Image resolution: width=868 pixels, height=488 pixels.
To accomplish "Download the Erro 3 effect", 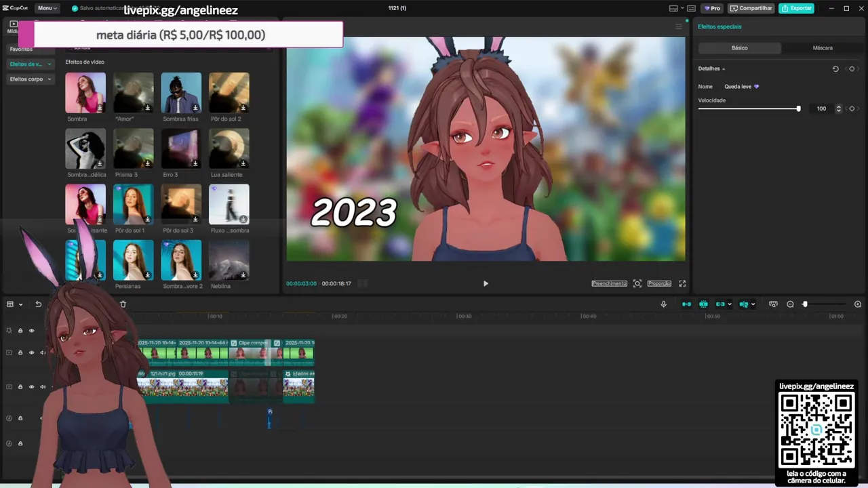I will (195, 163).
